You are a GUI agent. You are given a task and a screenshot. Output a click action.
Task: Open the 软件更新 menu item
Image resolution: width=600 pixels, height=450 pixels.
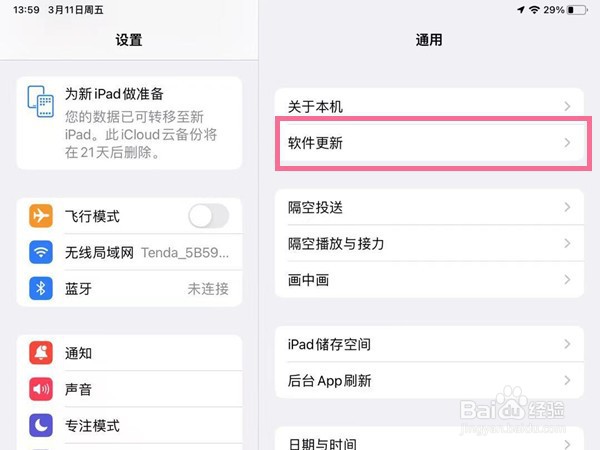[x=429, y=143]
